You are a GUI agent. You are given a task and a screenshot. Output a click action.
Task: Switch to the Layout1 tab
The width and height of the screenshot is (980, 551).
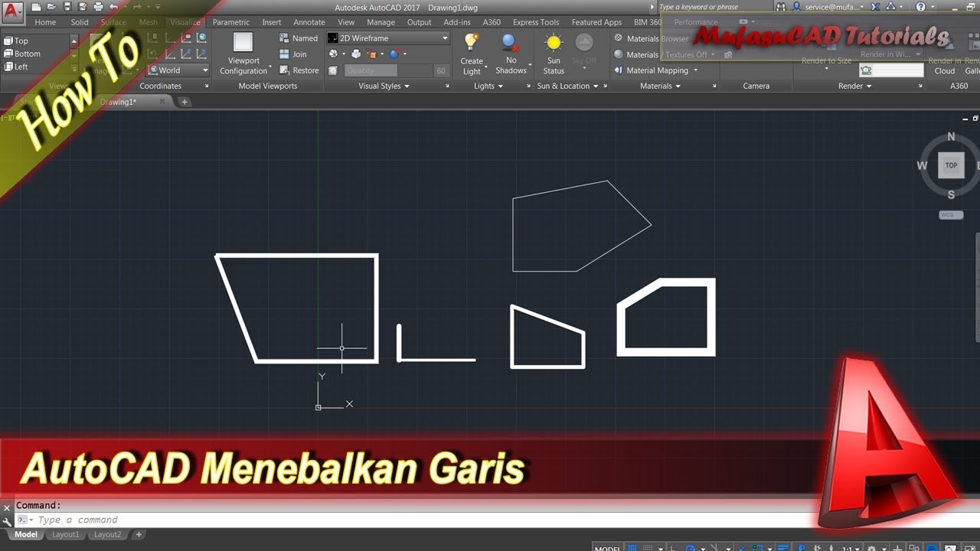click(65, 534)
